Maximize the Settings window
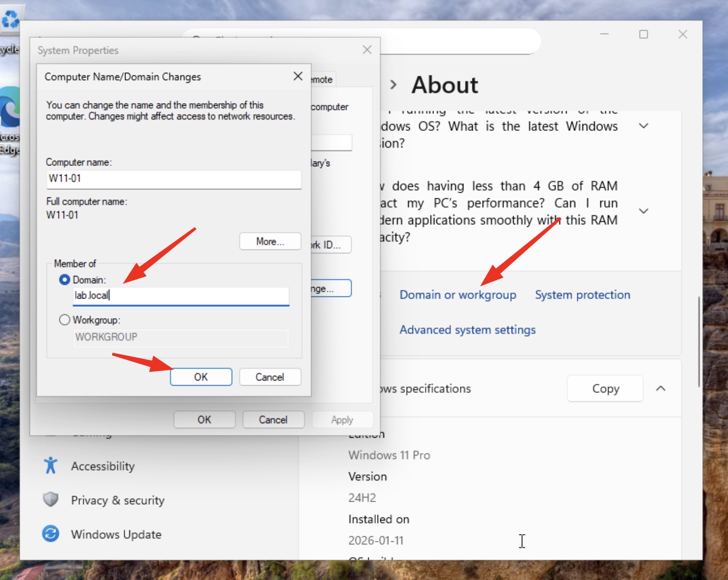The height and width of the screenshot is (580, 728). click(643, 35)
